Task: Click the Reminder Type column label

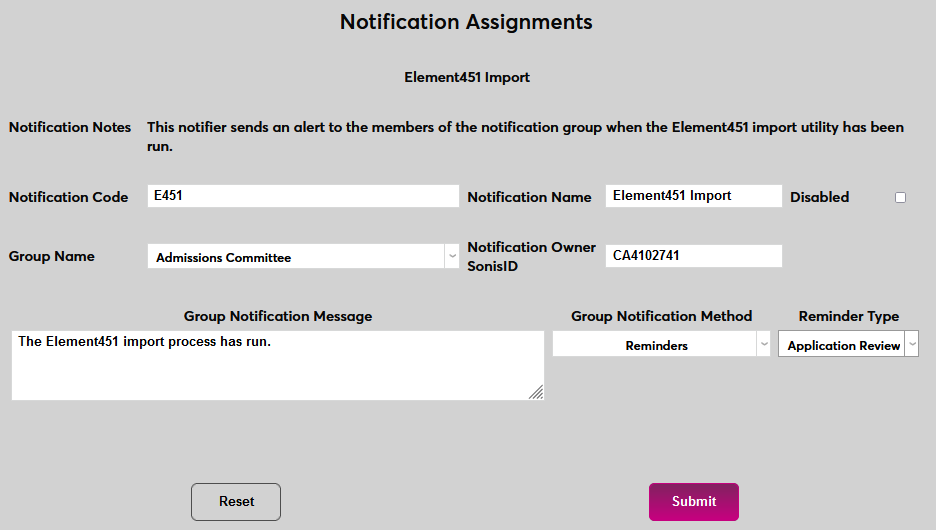Action: tap(848, 317)
